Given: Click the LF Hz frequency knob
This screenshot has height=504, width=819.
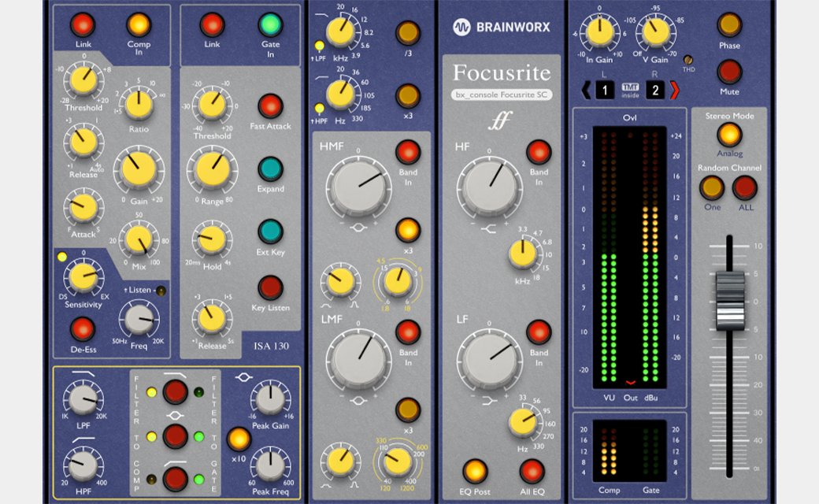Looking at the screenshot, I should (523, 423).
